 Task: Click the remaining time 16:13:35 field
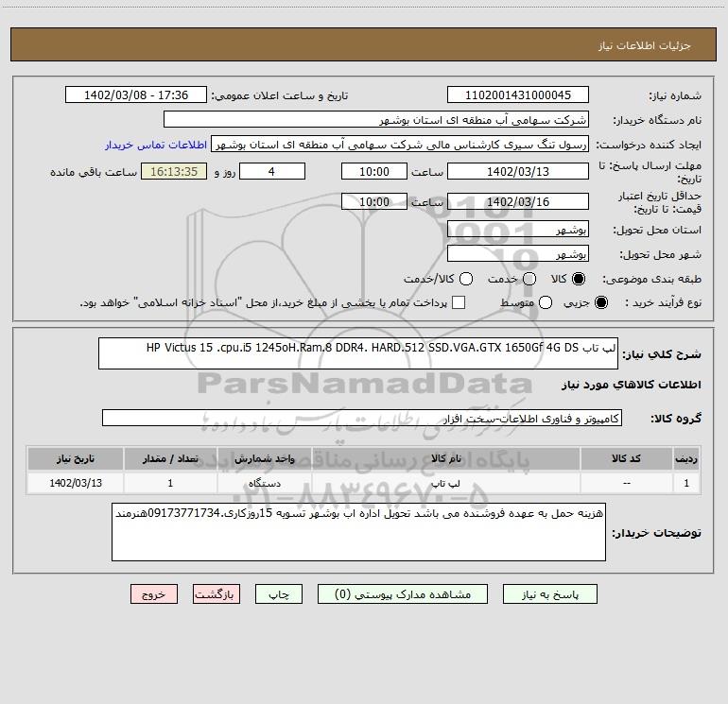[x=174, y=172]
